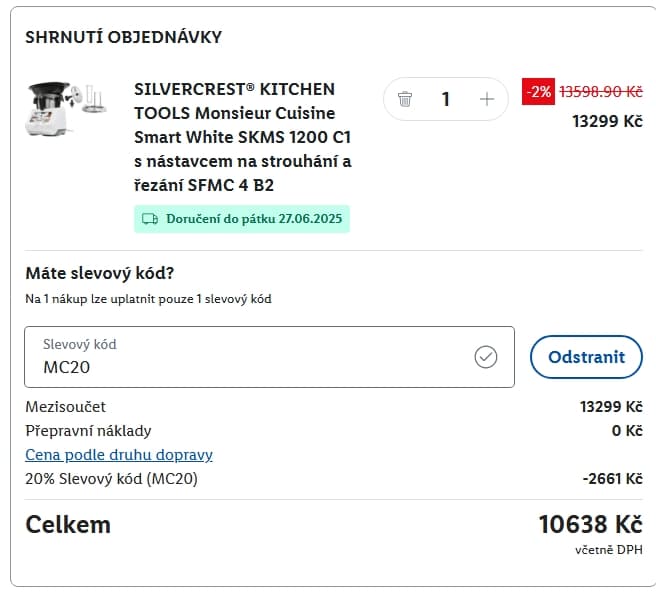Click the Celkem total 10638 Kč
Viewport: 656px width, 613px height.
point(590,524)
